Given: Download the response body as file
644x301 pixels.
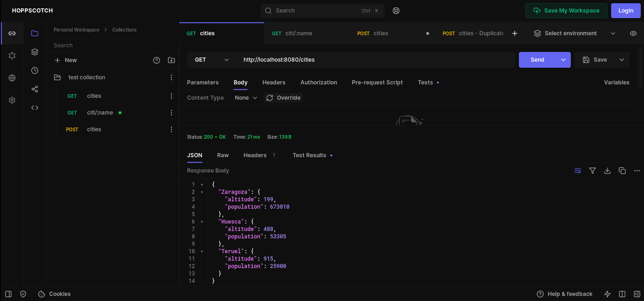Looking at the screenshot, I should [x=607, y=171].
